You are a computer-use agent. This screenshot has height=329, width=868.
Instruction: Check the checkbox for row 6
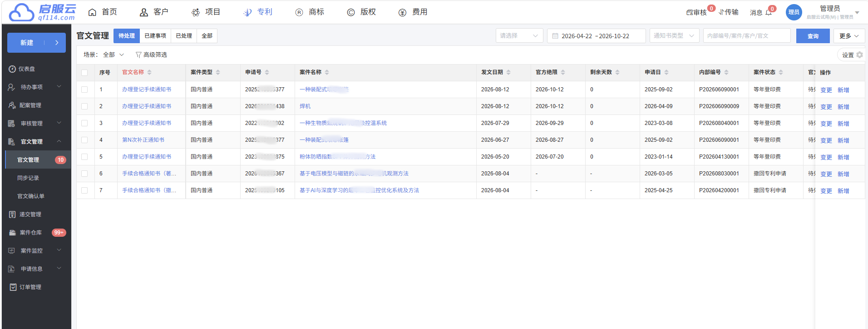point(84,174)
